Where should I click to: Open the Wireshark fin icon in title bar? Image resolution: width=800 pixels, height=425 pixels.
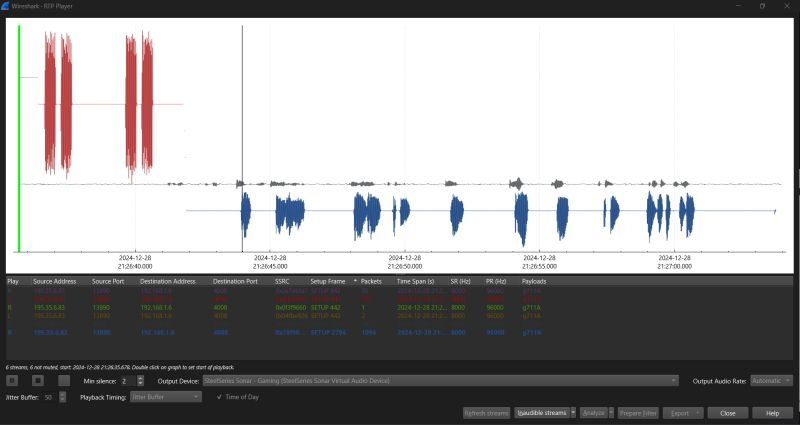coord(5,6)
